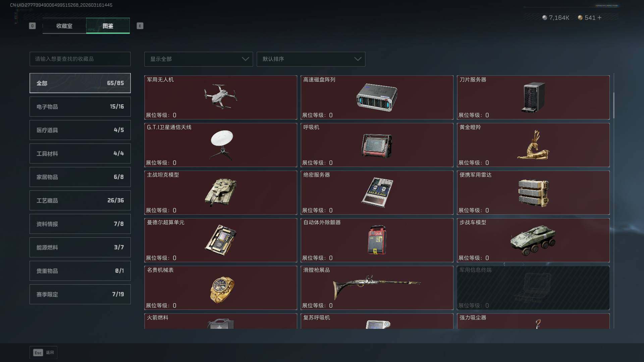Click the military drone item icon
Image resolution: width=644 pixels, height=362 pixels.
coord(221,97)
